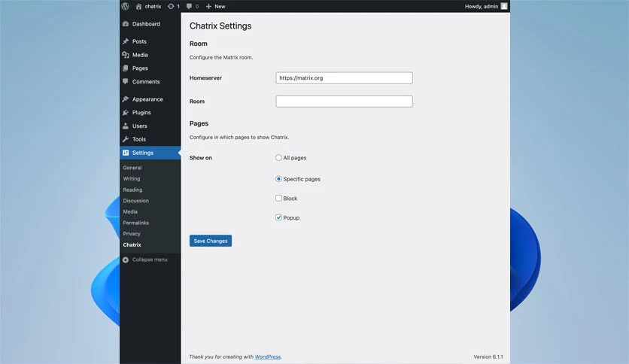Click the Pages section heading
The width and height of the screenshot is (629, 364).
199,123
